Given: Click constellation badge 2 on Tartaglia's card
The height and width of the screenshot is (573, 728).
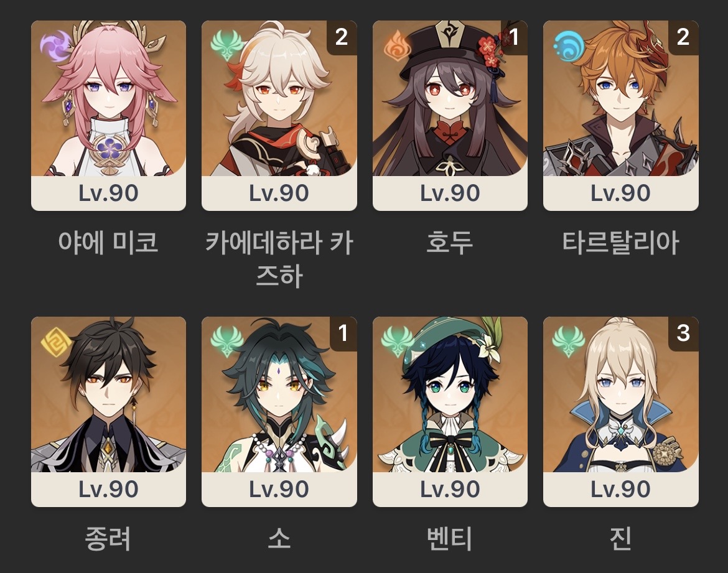Looking at the screenshot, I should (683, 37).
